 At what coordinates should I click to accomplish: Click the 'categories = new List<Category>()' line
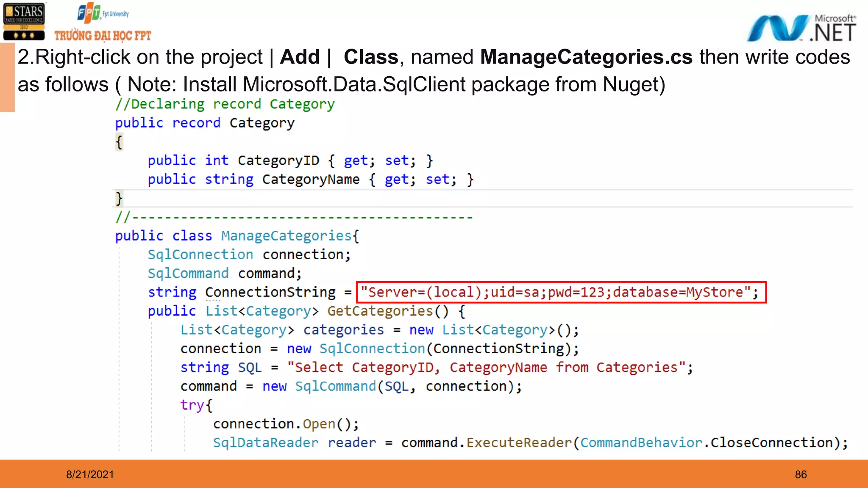tap(380, 330)
